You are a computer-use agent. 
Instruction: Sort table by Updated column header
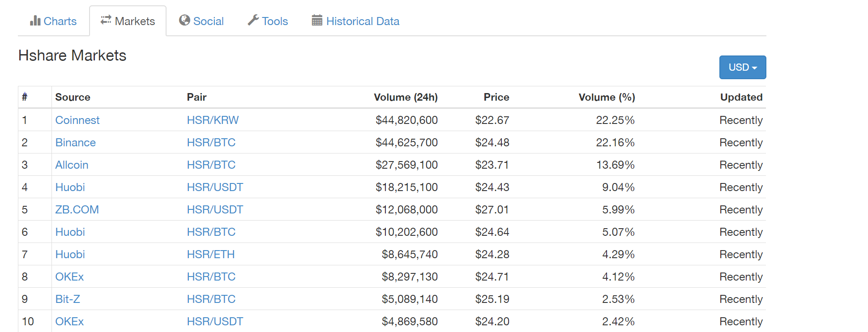coord(741,97)
